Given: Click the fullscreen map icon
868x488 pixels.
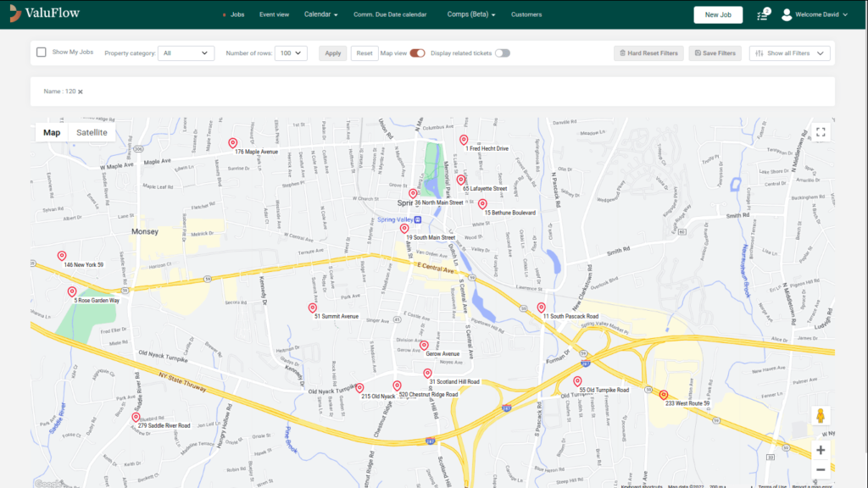Looking at the screenshot, I should click(x=820, y=132).
